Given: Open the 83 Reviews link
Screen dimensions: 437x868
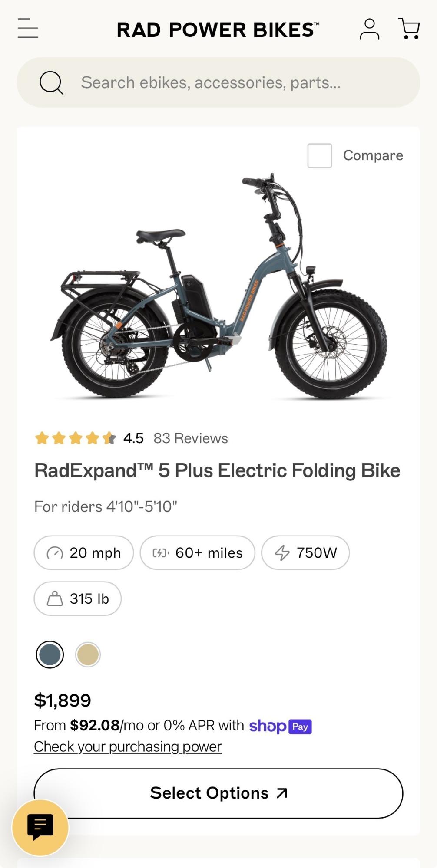Looking at the screenshot, I should [x=190, y=438].
